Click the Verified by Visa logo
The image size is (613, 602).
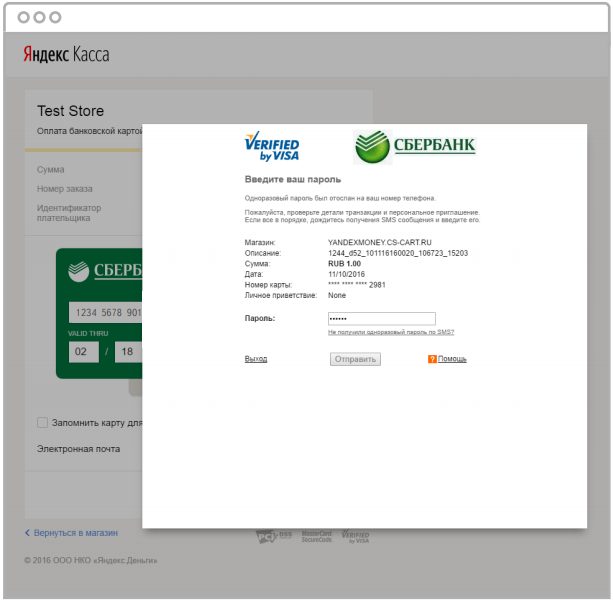[x=272, y=147]
